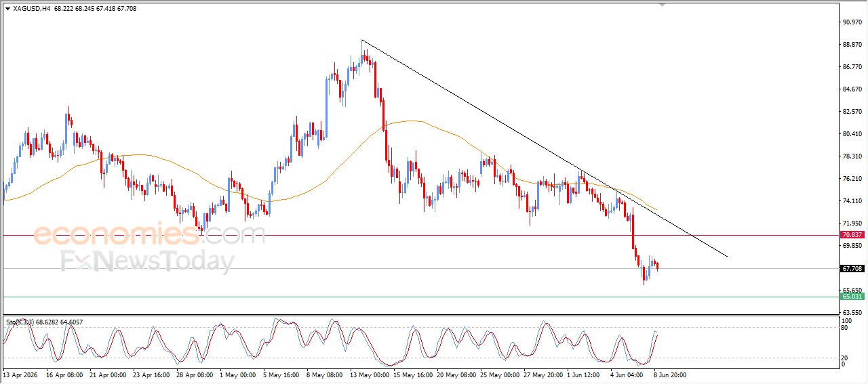Select the green 65.031 price label
Image resolution: width=868 pixels, height=384 pixels.
tap(852, 297)
